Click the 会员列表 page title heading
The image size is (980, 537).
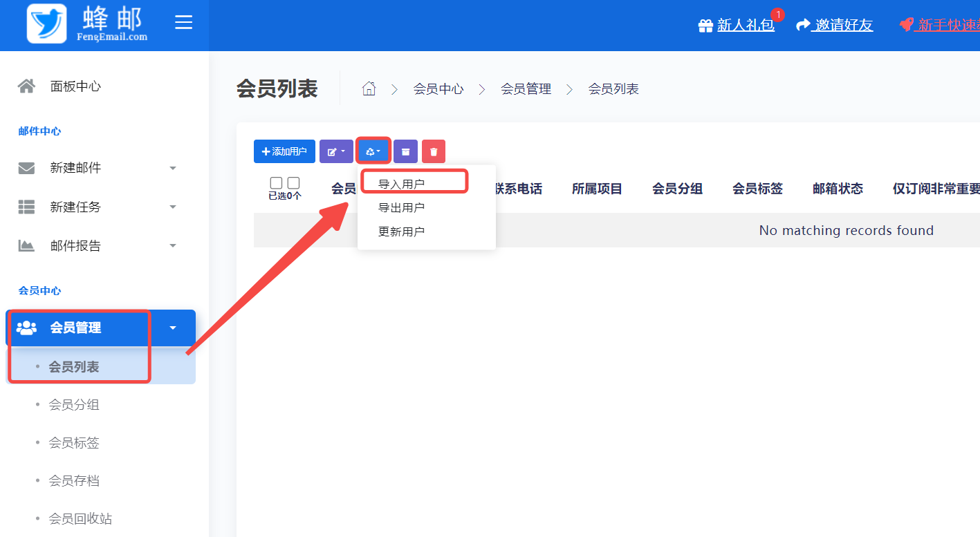point(277,88)
